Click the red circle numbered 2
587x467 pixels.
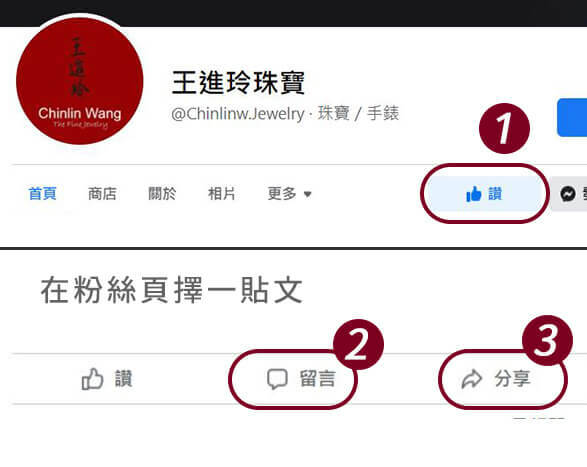358,345
